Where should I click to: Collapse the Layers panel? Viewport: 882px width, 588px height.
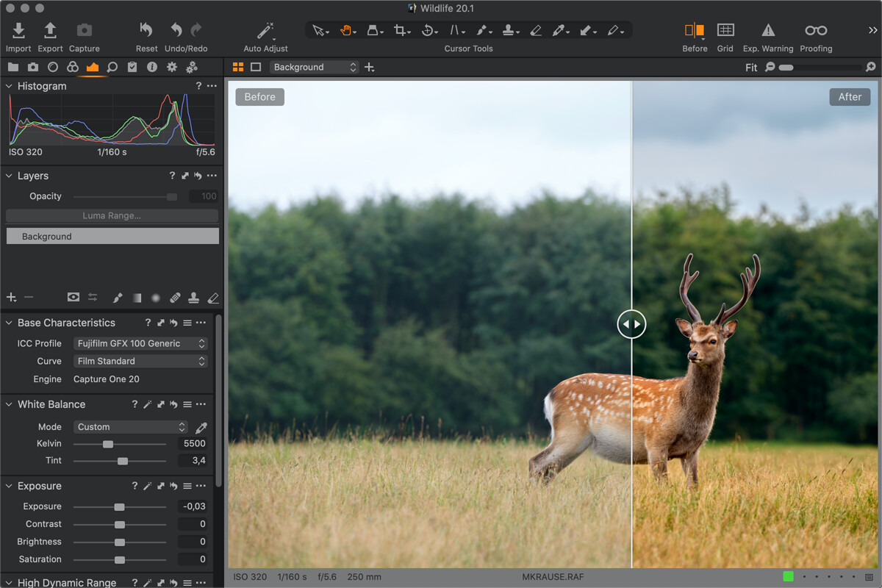10,176
